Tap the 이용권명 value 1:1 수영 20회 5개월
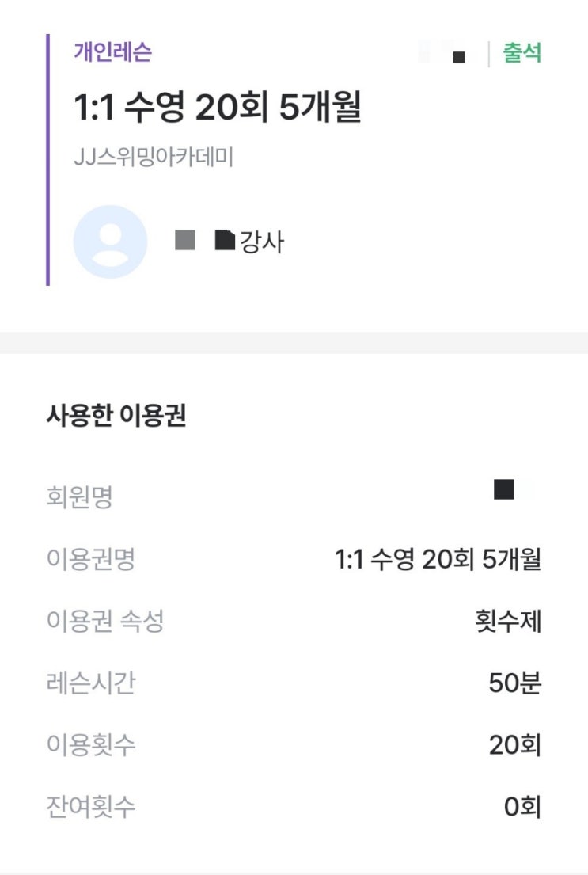The height and width of the screenshot is (875, 588). (x=438, y=558)
